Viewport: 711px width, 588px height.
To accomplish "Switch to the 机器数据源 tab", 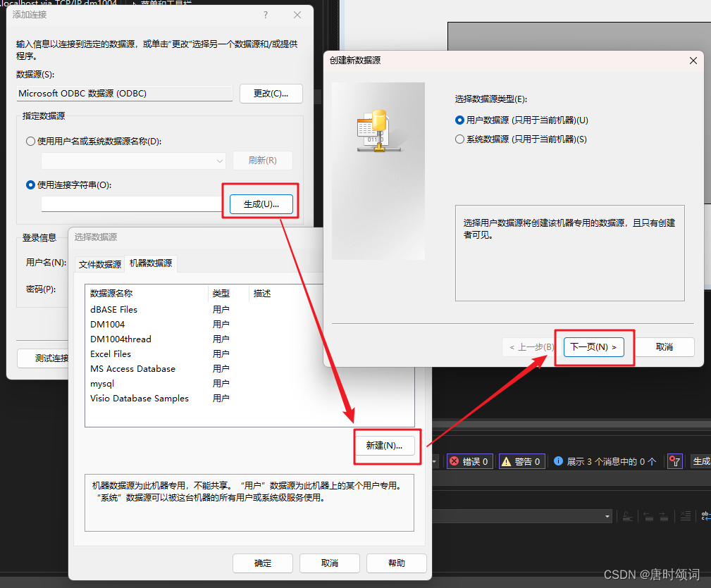I will tap(151, 263).
